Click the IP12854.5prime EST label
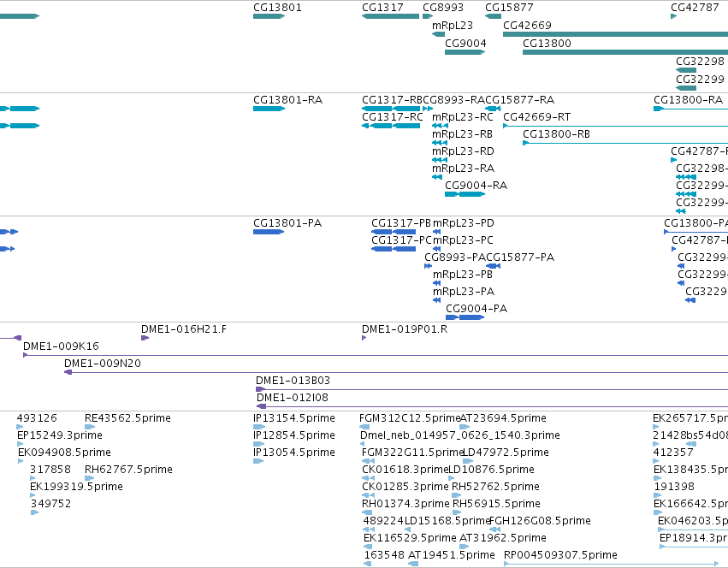 click(x=294, y=435)
